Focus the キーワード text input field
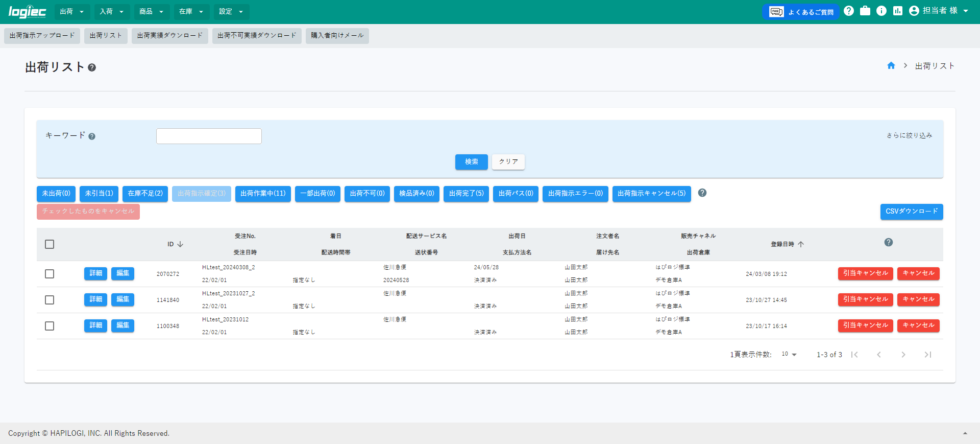This screenshot has height=444, width=980. (x=209, y=136)
